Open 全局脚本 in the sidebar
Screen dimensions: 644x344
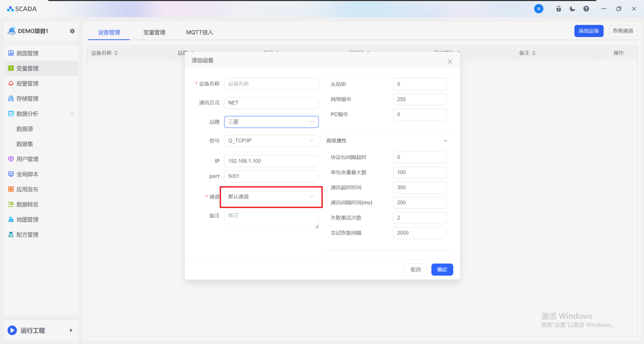[x=41, y=174]
